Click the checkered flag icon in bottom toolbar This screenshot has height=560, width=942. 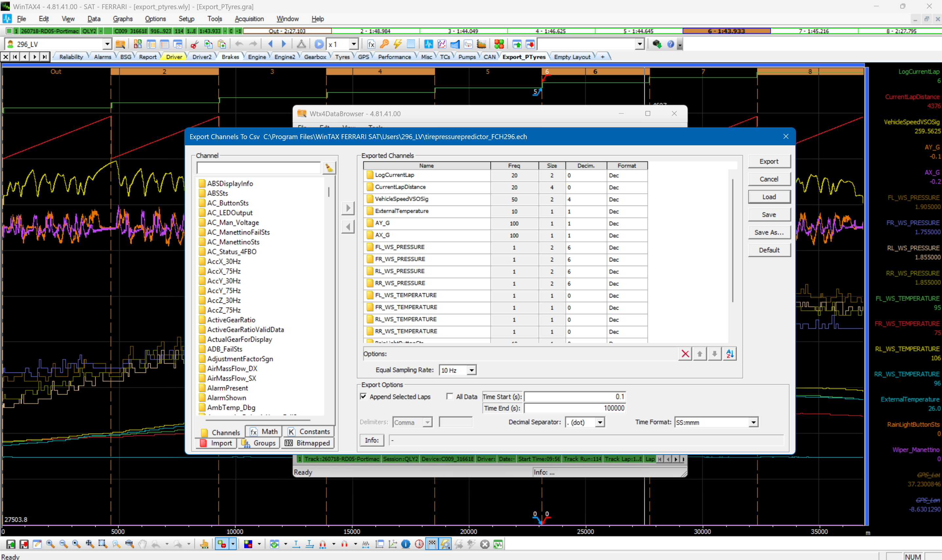pos(432,544)
